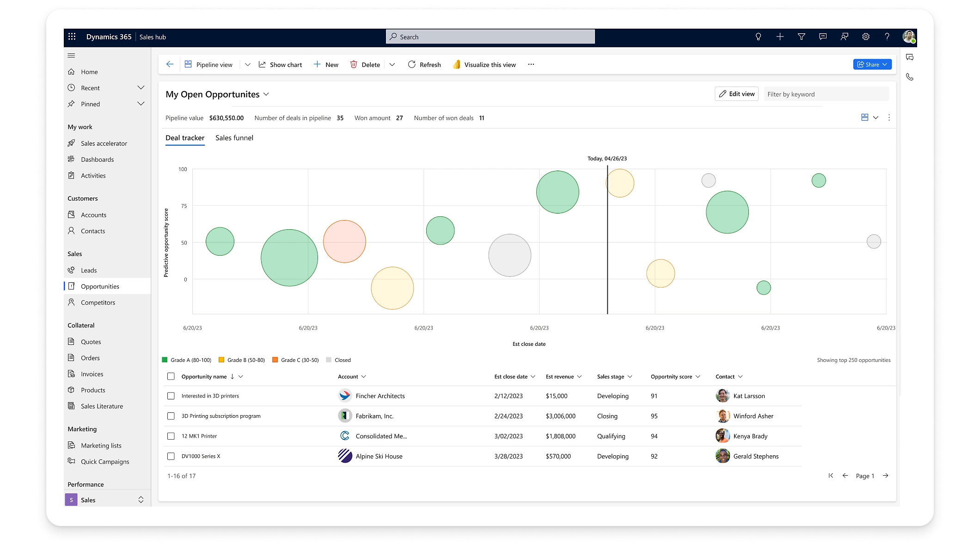This screenshot has height=551, width=980.
Task: Open the Sales stage column dropdown
Action: (630, 377)
